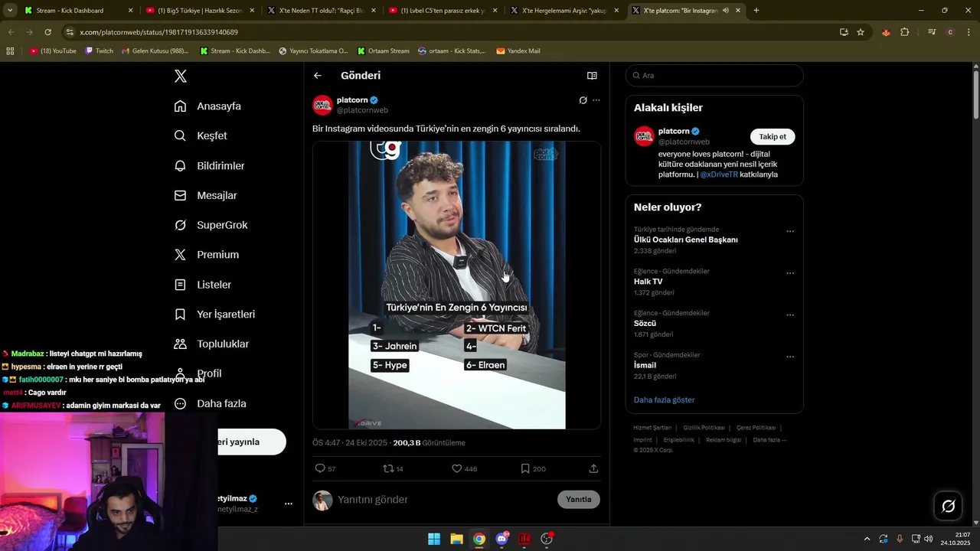Bookmark the post with 200 saves
The width and height of the screenshot is (980, 551).
[x=533, y=468]
